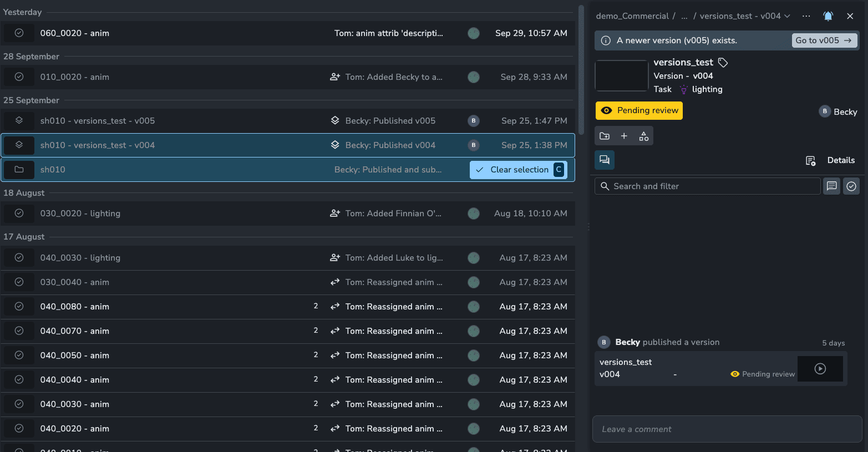868x452 pixels.
Task: Click the add-user icon on 010_0020 row
Action: [335, 77]
